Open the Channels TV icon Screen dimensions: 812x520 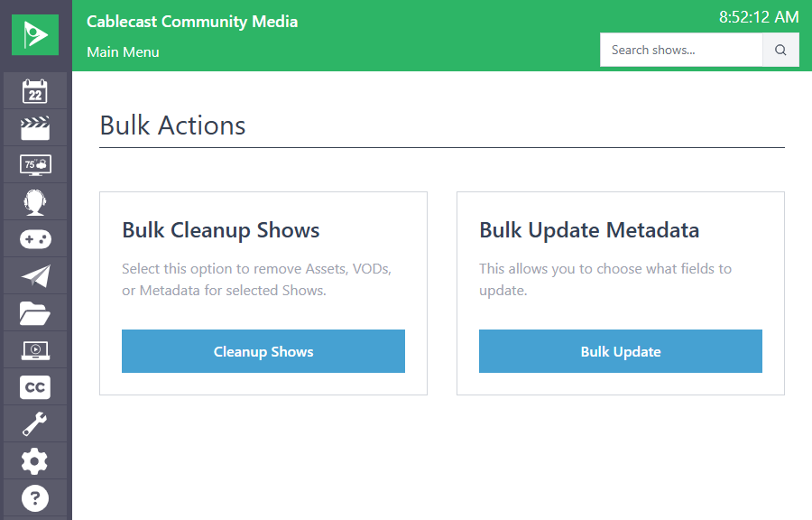coord(34,164)
